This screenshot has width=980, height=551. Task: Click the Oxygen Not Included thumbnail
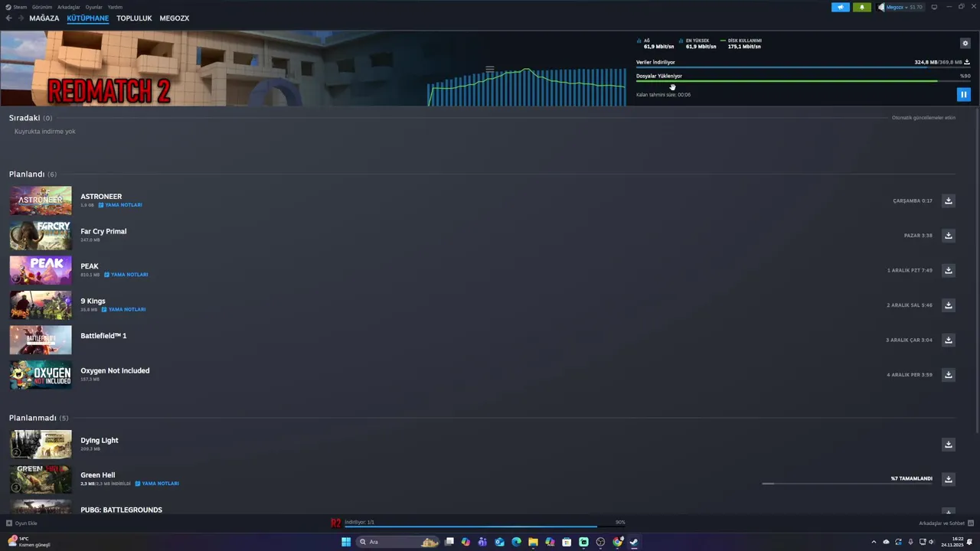[x=41, y=375]
